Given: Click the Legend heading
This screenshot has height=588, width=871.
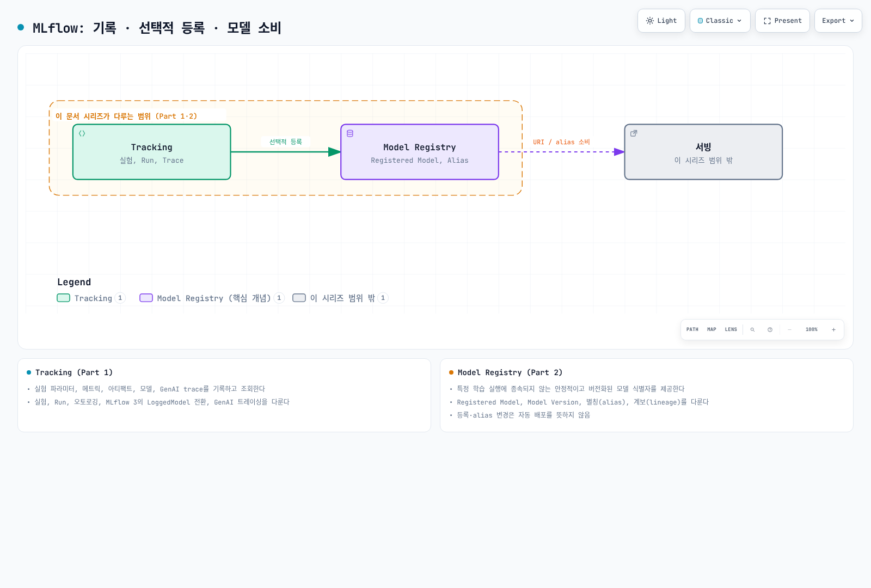Looking at the screenshot, I should pyautogui.click(x=74, y=282).
